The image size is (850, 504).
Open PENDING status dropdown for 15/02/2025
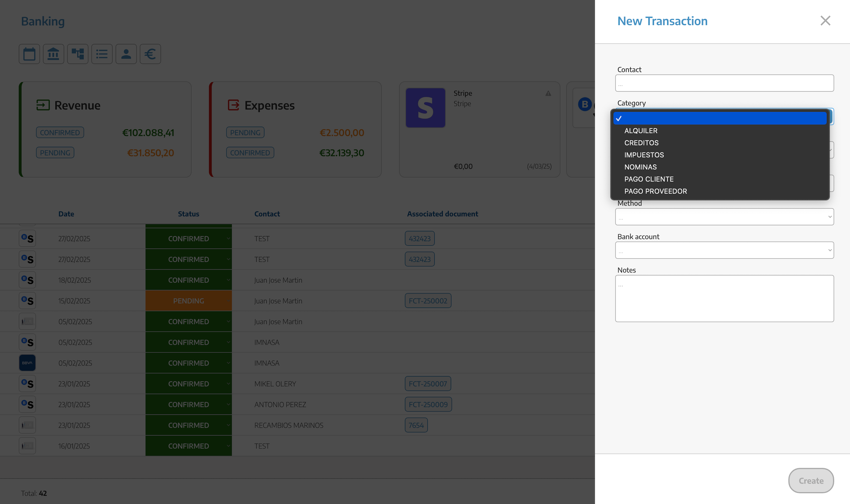[189, 300]
